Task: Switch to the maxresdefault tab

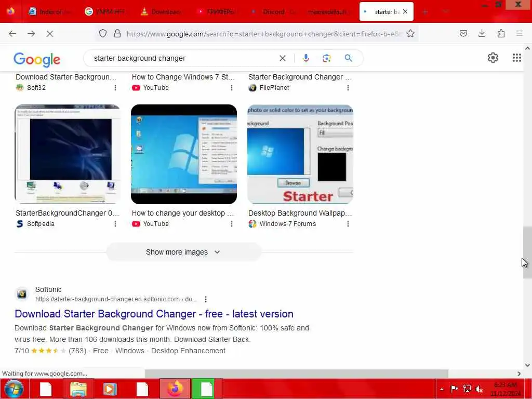Action: point(328,11)
